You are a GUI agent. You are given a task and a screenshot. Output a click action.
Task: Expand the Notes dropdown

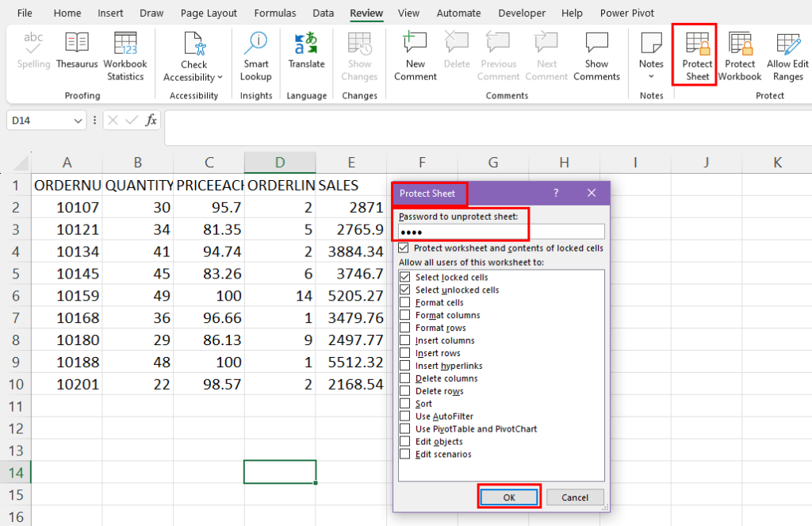tap(651, 77)
